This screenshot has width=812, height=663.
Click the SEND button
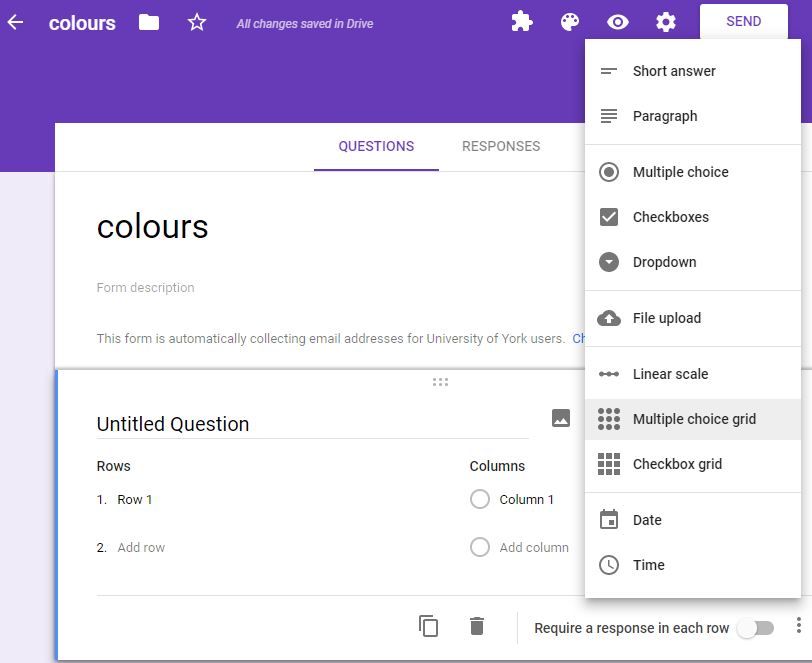pyautogui.click(x=743, y=21)
